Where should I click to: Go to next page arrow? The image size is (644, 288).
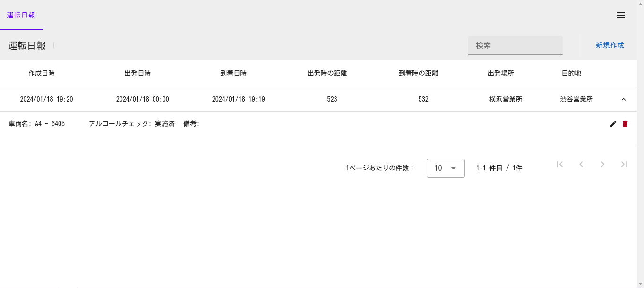(x=602, y=164)
